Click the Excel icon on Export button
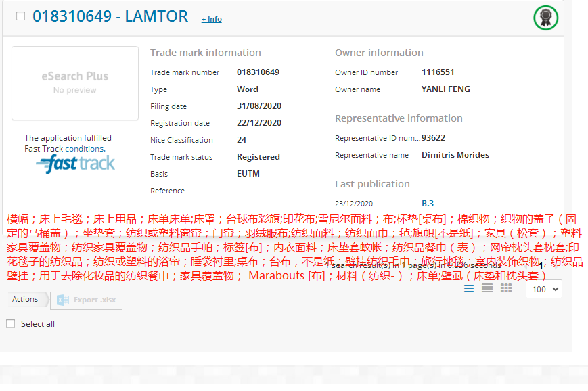This screenshot has height=391, width=588. tap(63, 300)
